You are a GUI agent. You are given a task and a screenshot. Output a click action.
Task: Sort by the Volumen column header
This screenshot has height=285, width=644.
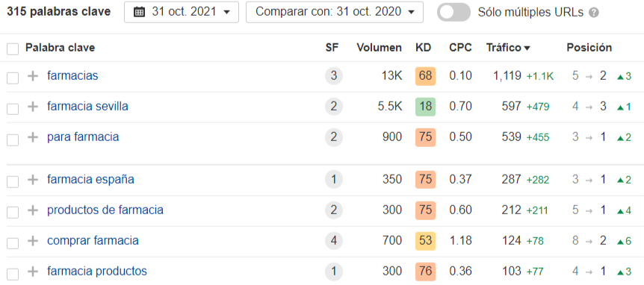379,48
